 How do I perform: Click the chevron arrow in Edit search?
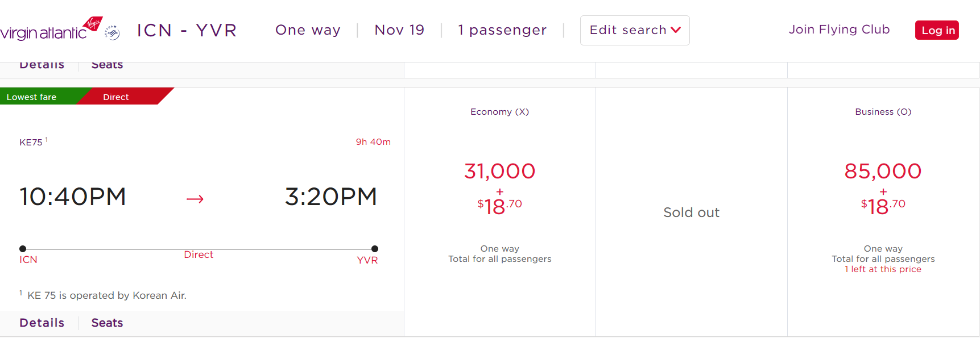coord(676,30)
